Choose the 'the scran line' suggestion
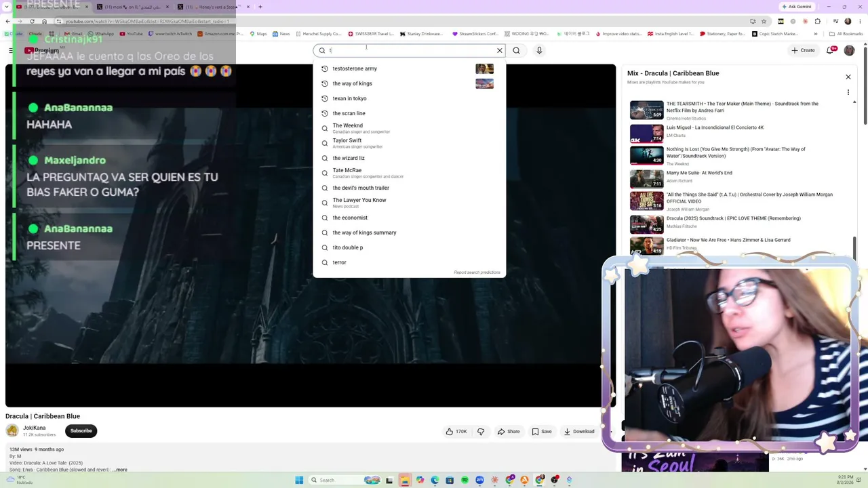 pyautogui.click(x=409, y=113)
